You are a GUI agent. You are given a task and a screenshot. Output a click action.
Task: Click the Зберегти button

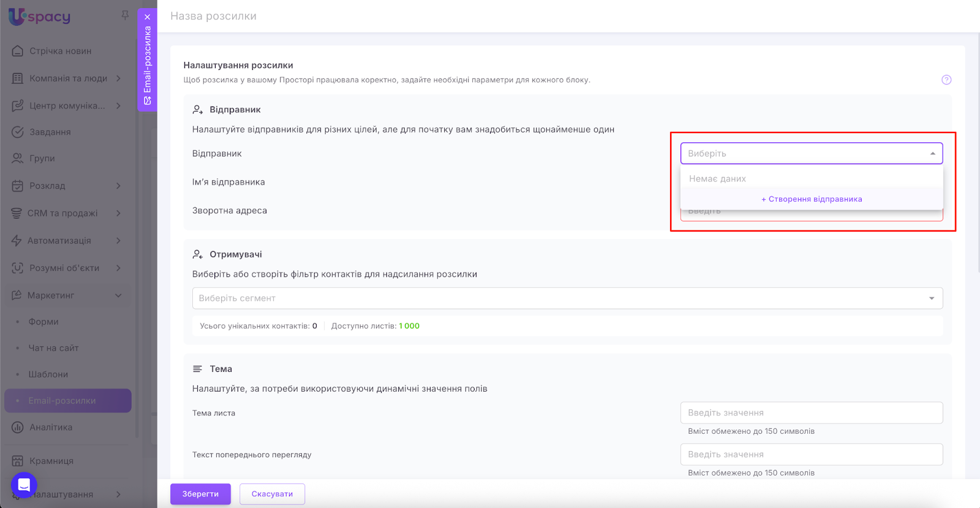point(200,494)
